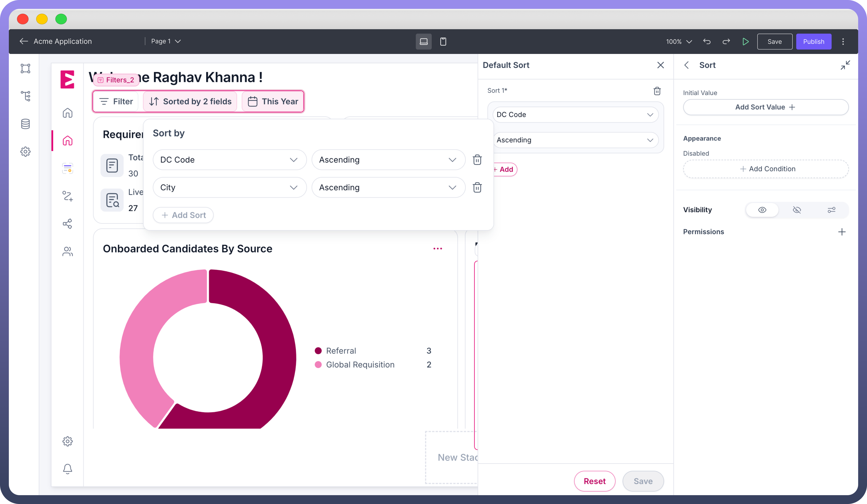This screenshot has width=867, height=504.
Task: Click the This Year date filter
Action: [273, 101]
